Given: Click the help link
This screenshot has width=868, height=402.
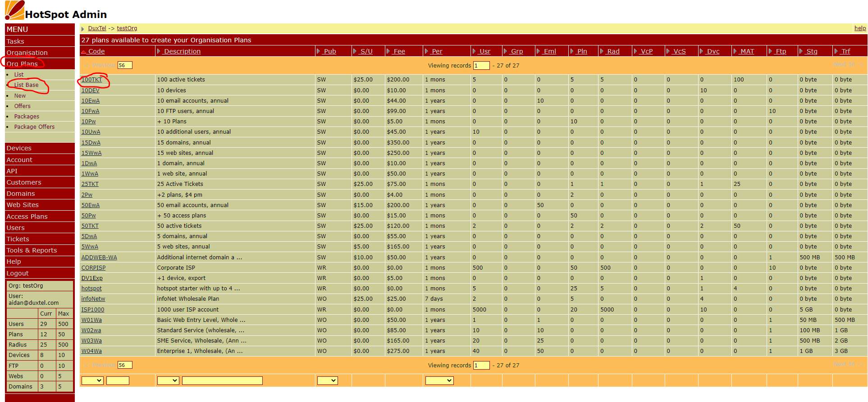Looking at the screenshot, I should [x=860, y=28].
